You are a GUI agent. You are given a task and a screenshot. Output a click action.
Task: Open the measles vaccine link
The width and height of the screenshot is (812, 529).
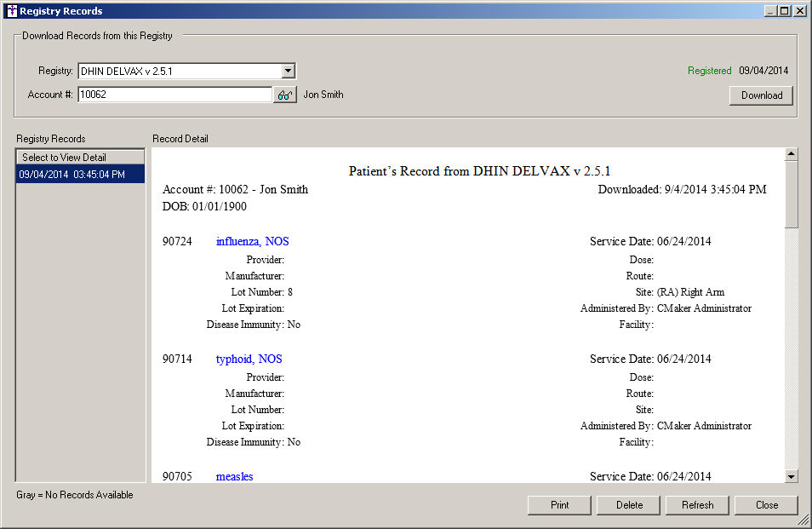click(234, 477)
